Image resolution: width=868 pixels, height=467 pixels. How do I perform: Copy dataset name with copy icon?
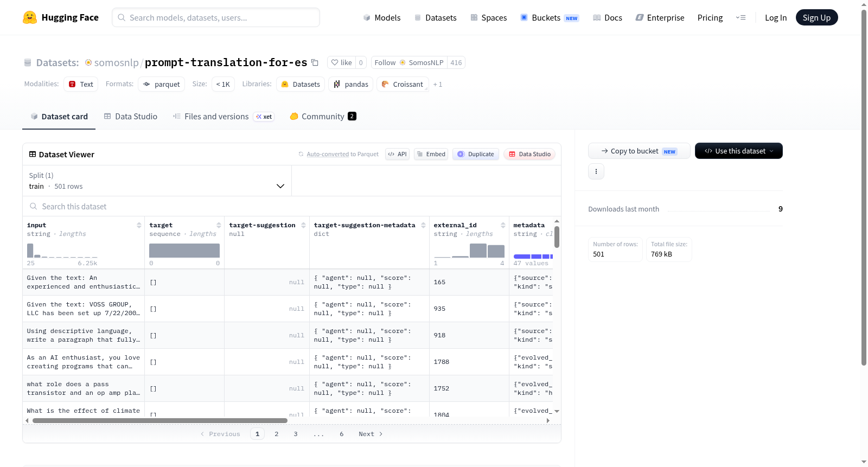click(315, 62)
